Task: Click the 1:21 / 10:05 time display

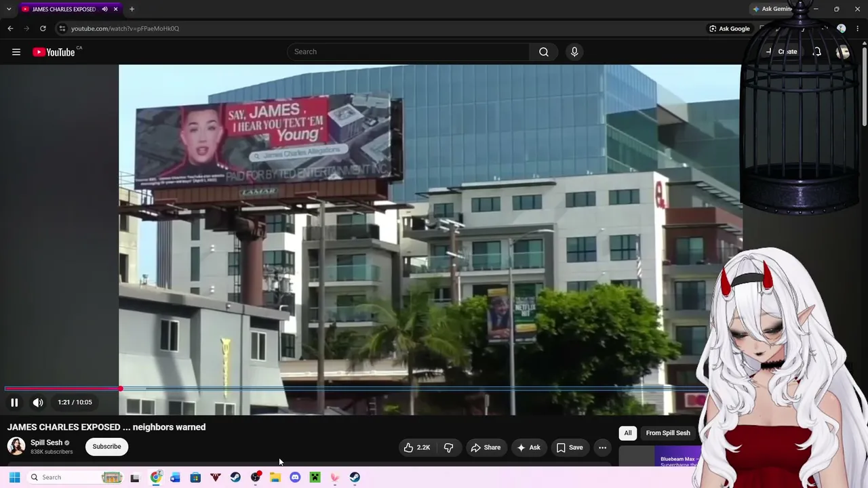Action: pyautogui.click(x=75, y=402)
